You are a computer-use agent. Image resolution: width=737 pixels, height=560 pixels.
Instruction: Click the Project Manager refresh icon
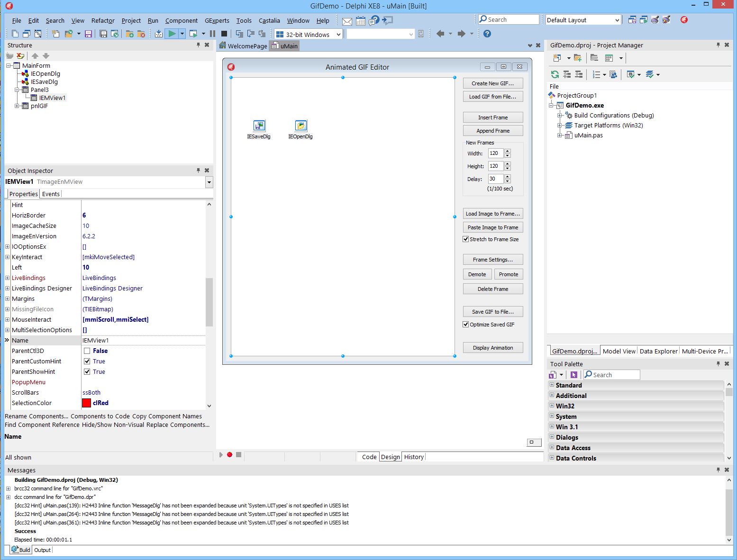point(555,74)
